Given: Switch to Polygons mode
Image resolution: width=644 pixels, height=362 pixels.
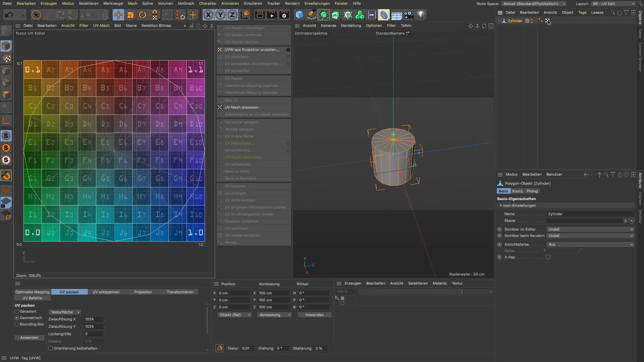Looking at the screenshot, I should pyautogui.click(x=6, y=95).
